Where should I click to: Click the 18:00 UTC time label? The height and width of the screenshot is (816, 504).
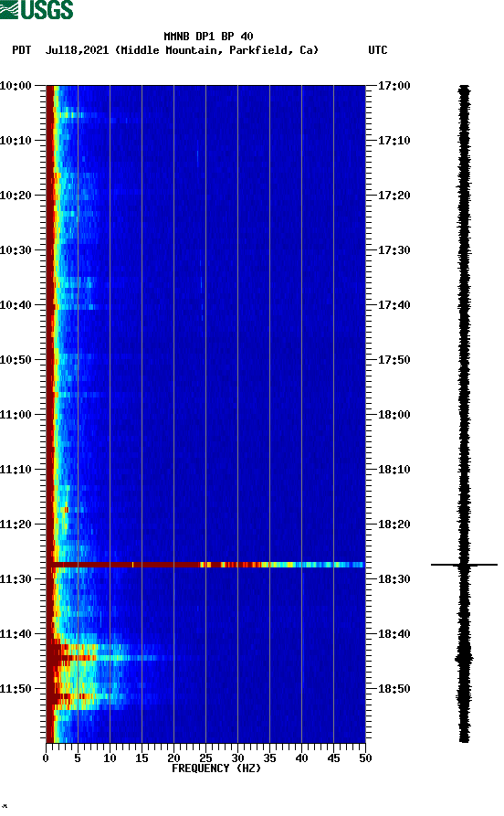pyautogui.click(x=394, y=415)
